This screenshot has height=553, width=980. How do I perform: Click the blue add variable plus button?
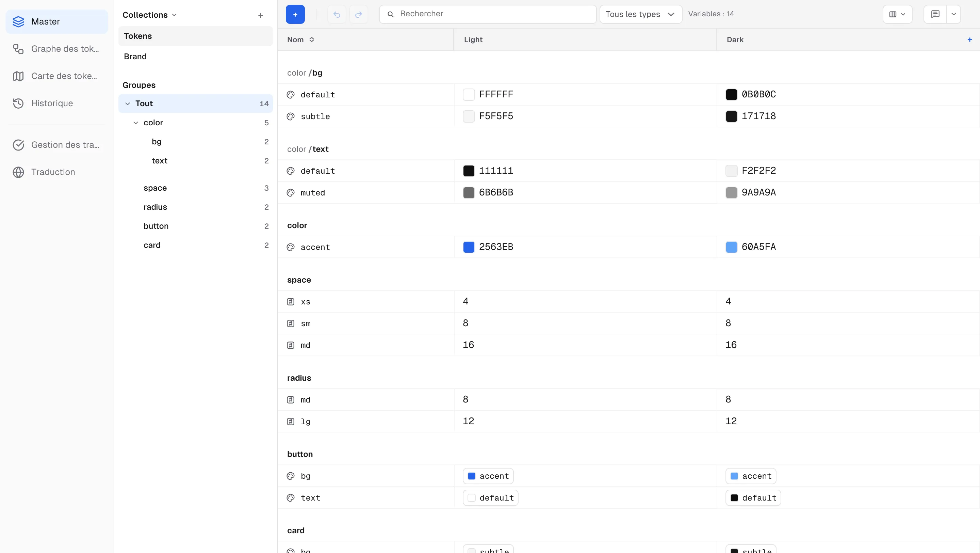tap(295, 14)
